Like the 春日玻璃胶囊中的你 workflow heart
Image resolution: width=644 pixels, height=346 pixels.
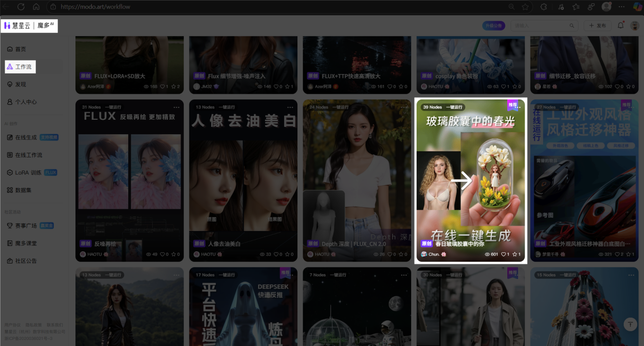point(503,254)
